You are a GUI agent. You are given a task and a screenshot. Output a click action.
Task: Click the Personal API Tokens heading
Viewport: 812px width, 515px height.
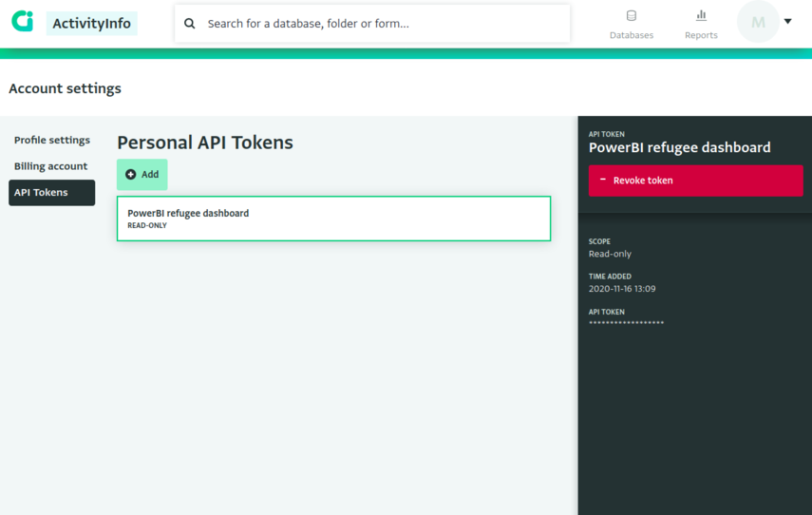point(205,143)
